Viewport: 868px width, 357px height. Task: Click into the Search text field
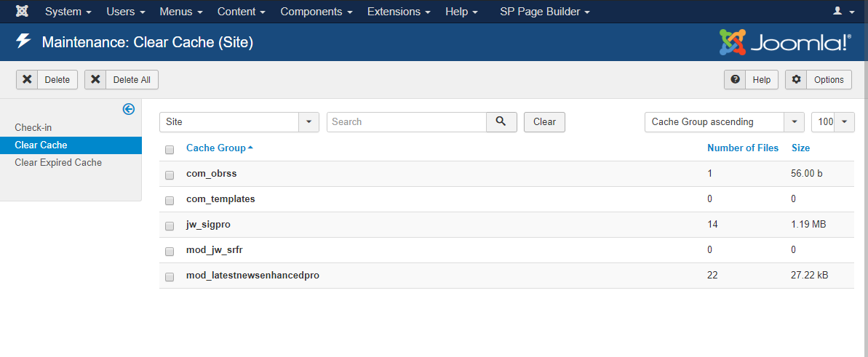click(x=407, y=122)
